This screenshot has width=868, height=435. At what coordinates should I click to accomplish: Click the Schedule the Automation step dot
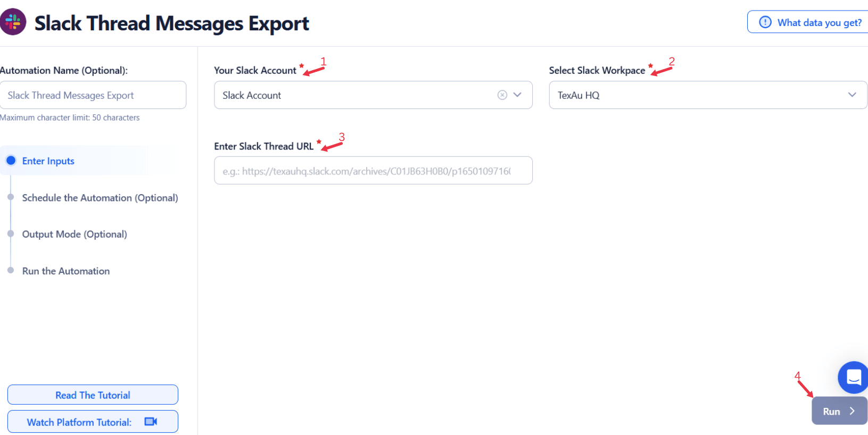pyautogui.click(x=11, y=197)
